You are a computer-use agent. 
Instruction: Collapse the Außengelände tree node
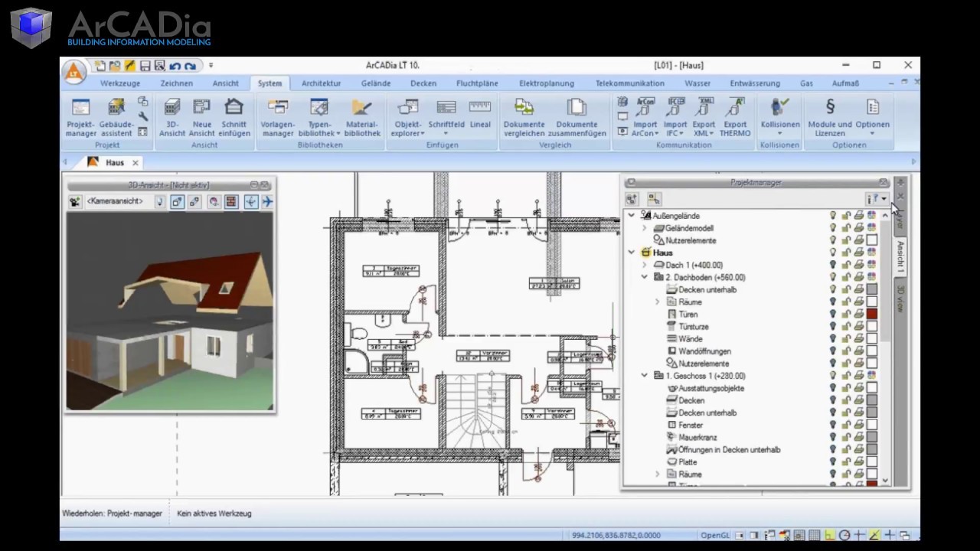pyautogui.click(x=632, y=216)
